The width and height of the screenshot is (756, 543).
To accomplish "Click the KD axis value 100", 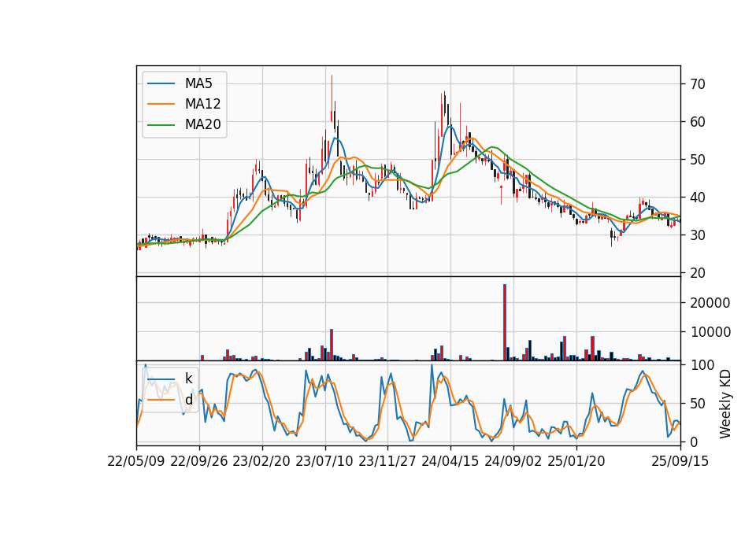I will click(702, 365).
